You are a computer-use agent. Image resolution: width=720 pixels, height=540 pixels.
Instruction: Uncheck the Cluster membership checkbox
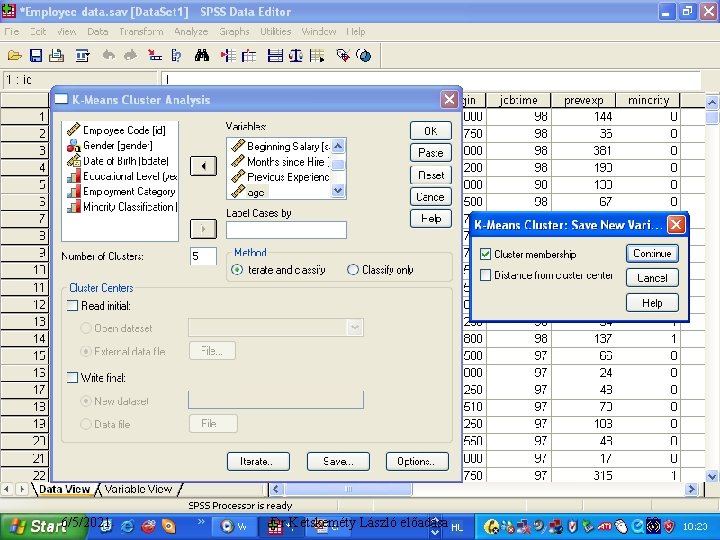pos(485,254)
